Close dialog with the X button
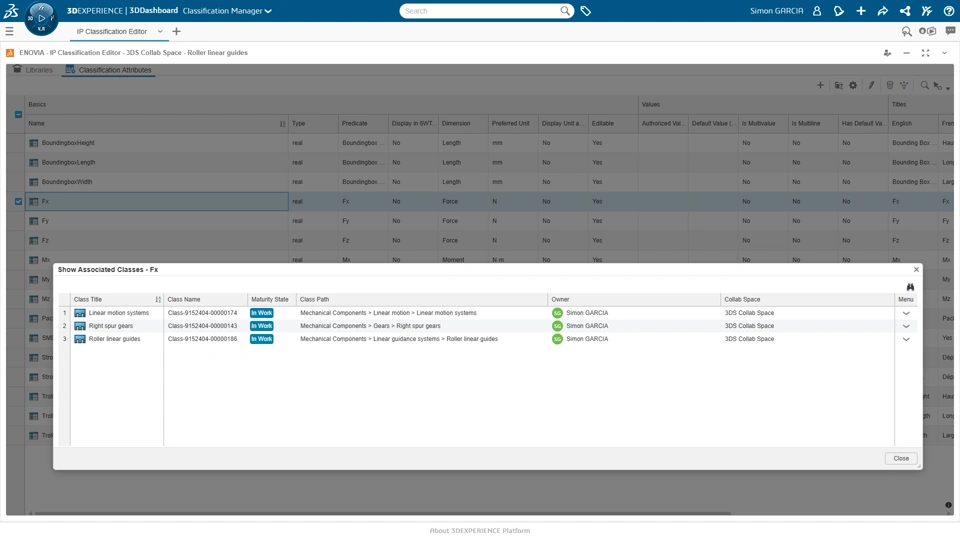This screenshot has width=960, height=540. pos(916,269)
